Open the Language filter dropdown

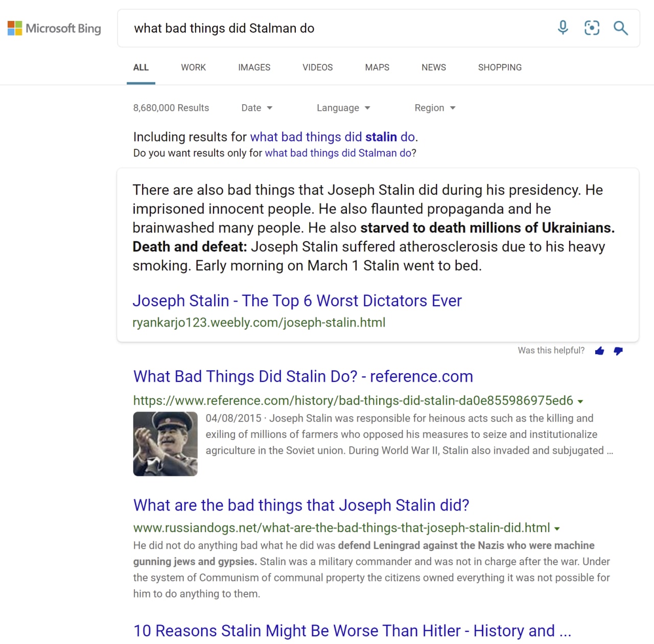343,108
